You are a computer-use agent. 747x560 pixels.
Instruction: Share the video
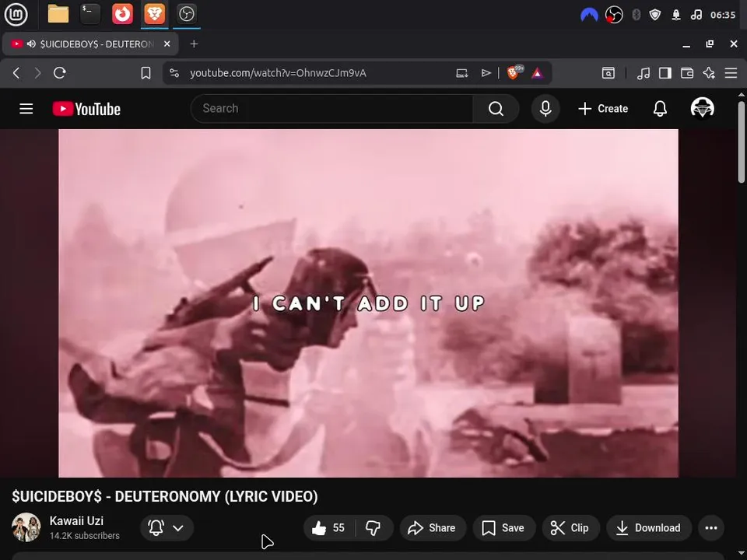point(433,527)
